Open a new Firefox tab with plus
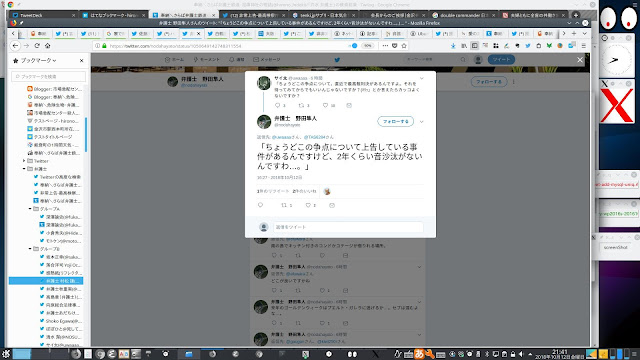640x360 pixels. pos(574,33)
